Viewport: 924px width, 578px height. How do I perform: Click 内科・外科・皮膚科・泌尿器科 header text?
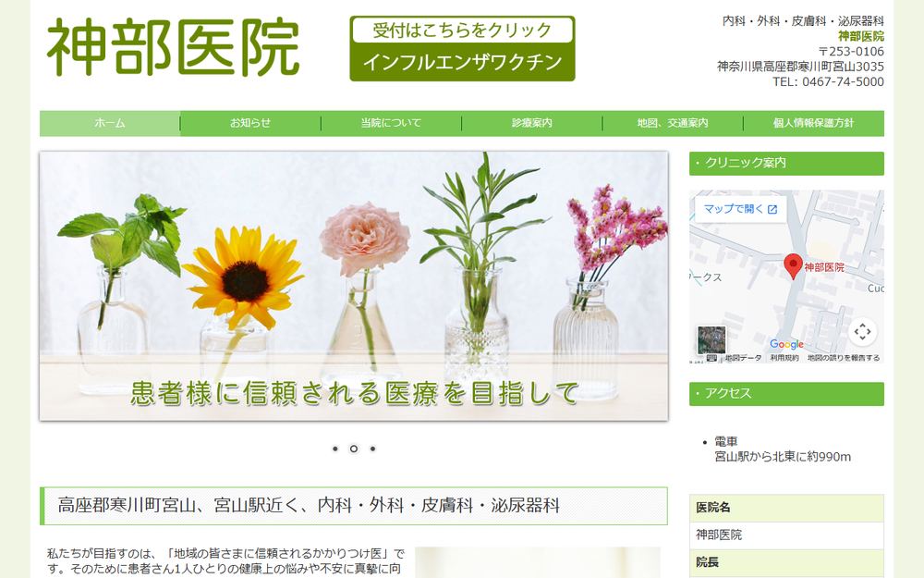coord(803,21)
